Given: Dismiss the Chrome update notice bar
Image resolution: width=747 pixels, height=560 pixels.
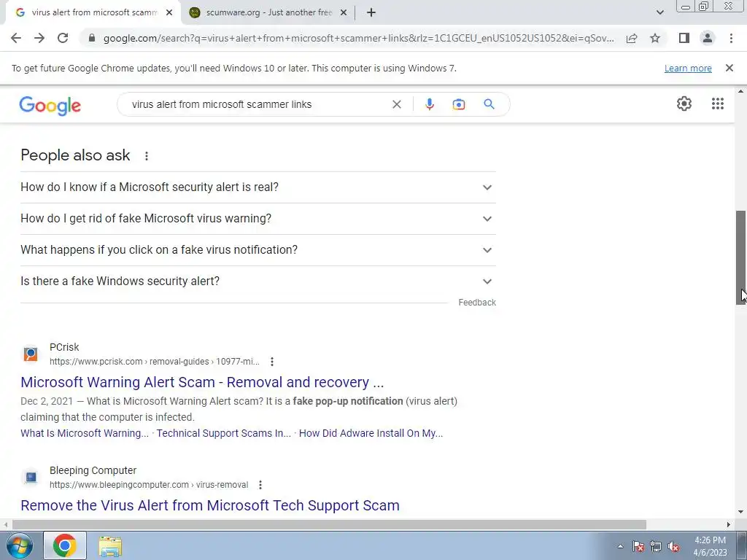Looking at the screenshot, I should tap(729, 68).
